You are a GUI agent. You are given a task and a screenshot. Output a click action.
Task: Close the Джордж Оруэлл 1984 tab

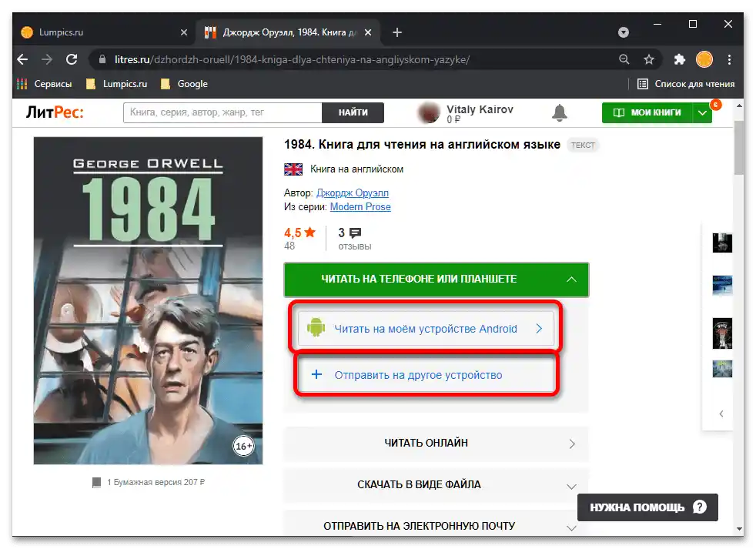[x=368, y=32]
